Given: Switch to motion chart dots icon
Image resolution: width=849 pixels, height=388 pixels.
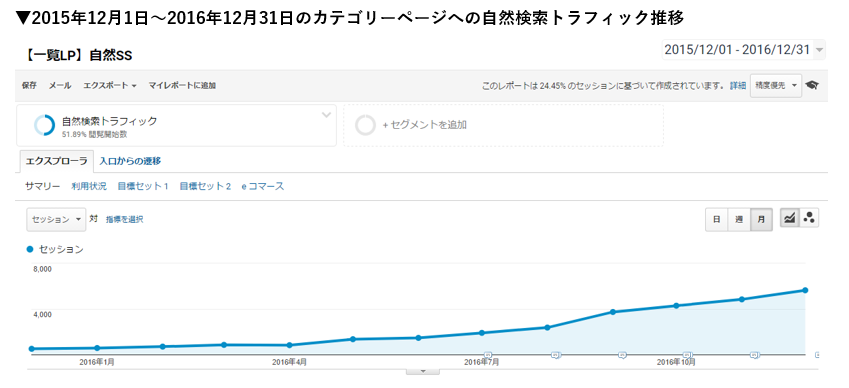Looking at the screenshot, I should pyautogui.click(x=809, y=219).
